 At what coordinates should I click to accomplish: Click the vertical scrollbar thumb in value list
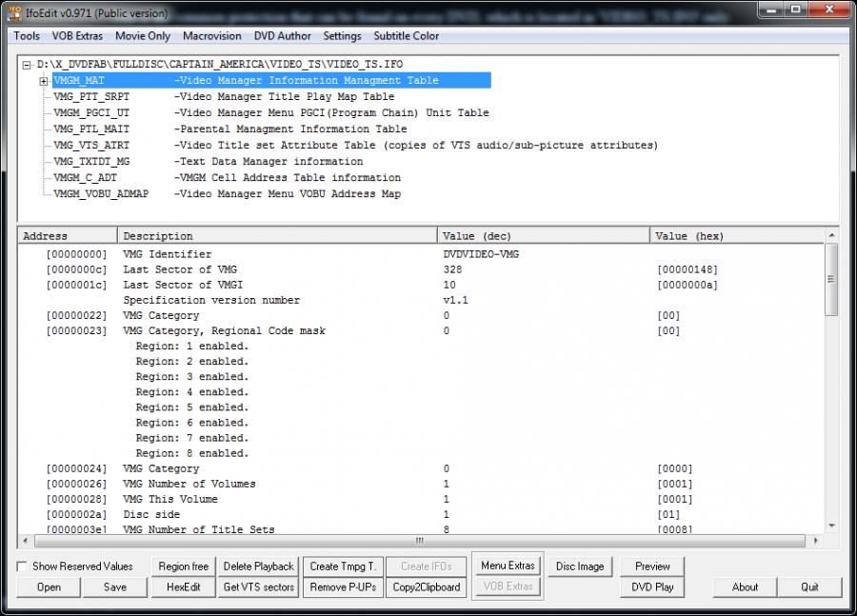[831, 279]
